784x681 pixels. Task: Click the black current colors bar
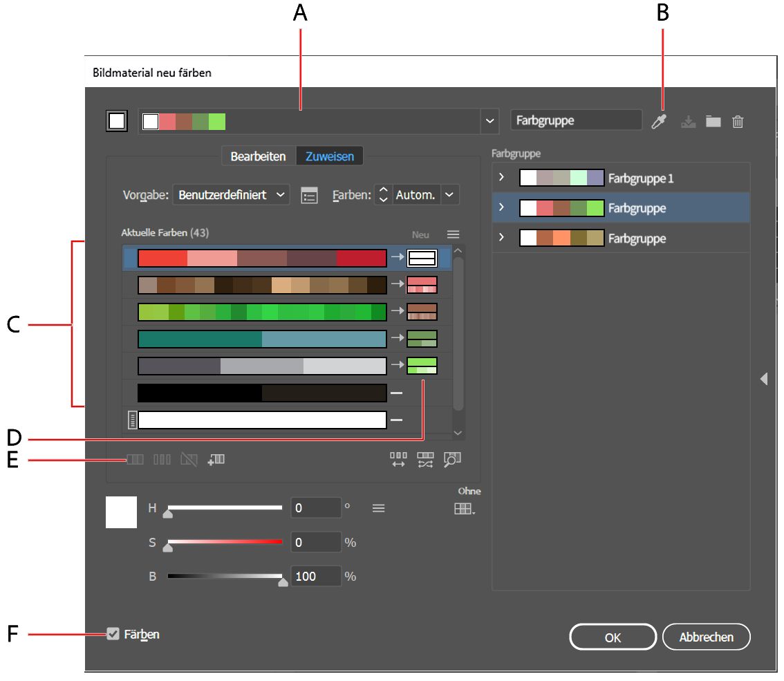pos(262,393)
